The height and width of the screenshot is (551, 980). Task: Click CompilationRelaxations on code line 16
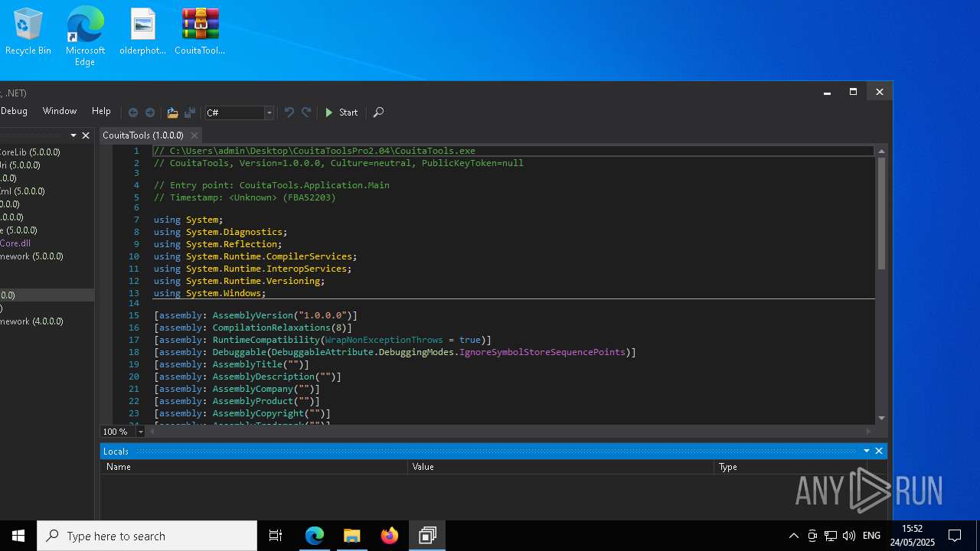(271, 328)
